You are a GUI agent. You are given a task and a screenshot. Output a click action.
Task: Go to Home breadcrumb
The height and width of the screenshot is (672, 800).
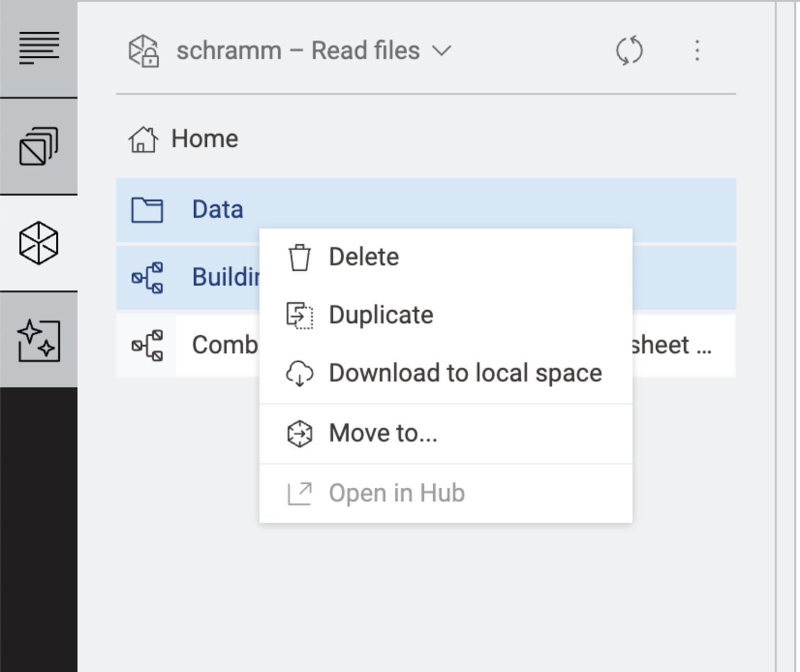coord(205,139)
